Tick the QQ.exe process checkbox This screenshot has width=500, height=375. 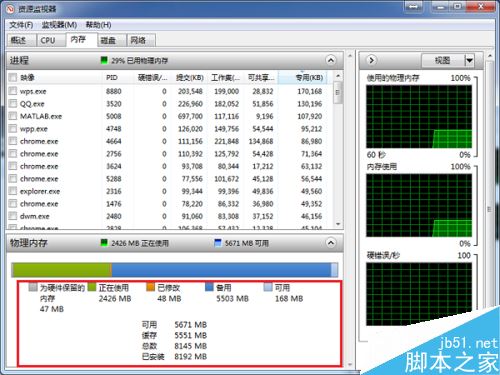13,103
